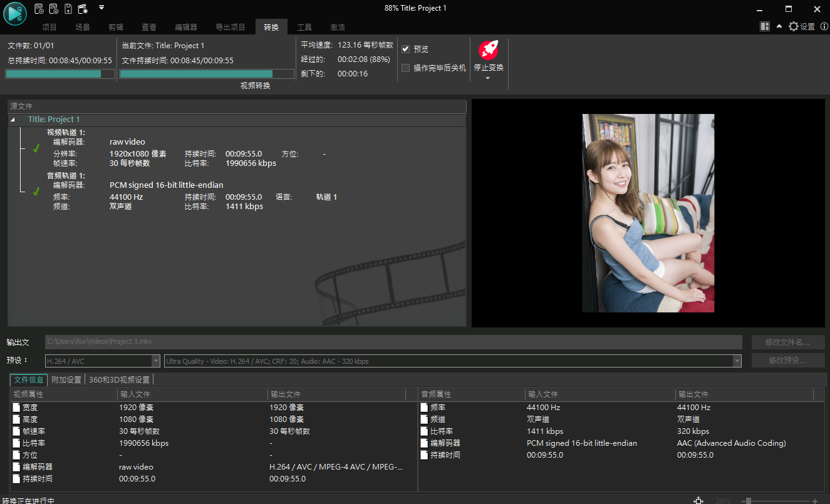Click the window layout icon at top right

765,26
